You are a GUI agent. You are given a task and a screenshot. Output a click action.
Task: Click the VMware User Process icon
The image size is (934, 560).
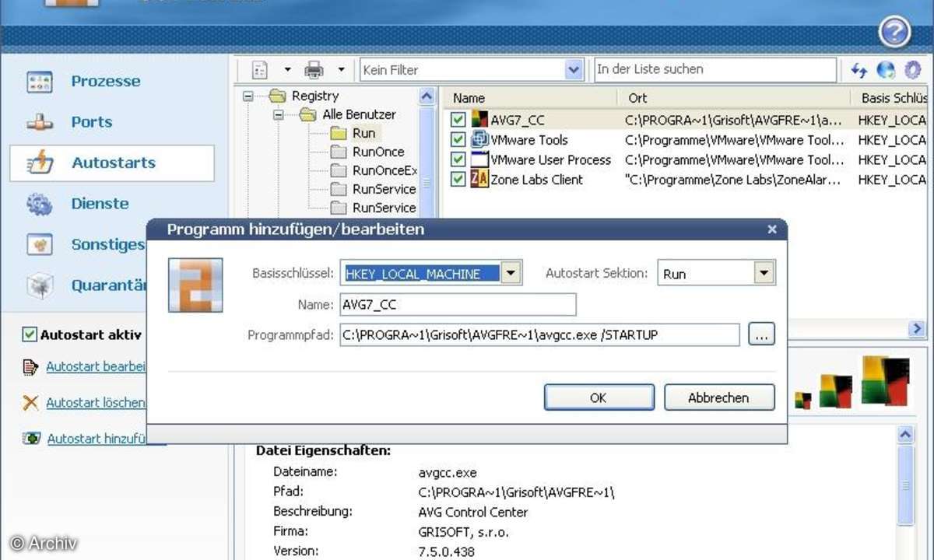point(479,159)
